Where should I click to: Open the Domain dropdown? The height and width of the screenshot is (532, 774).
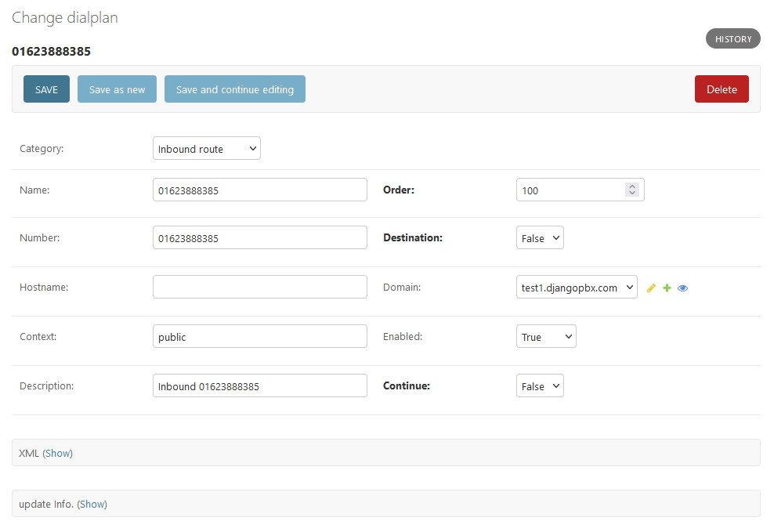pos(577,288)
